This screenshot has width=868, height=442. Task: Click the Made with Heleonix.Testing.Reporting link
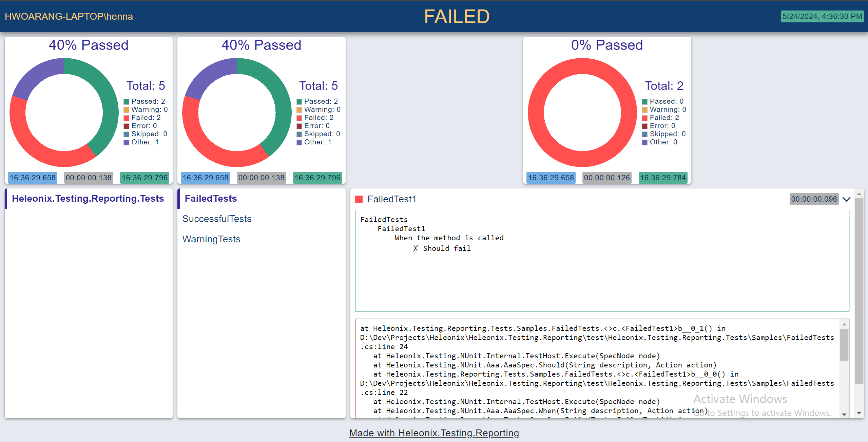pos(434,434)
